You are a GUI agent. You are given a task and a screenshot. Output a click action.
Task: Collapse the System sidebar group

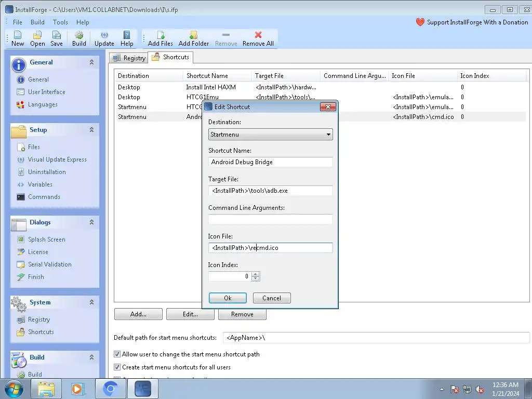[91, 302]
